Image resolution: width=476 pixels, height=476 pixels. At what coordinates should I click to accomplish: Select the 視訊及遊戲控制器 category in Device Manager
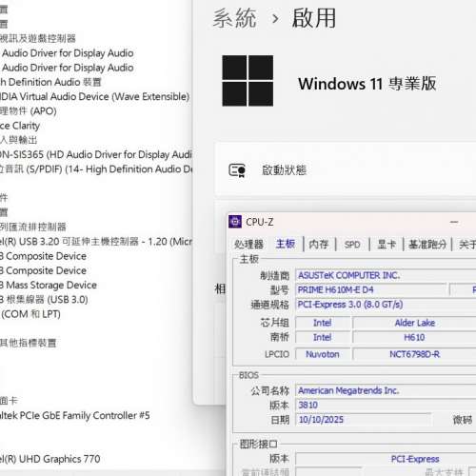tap(38, 38)
